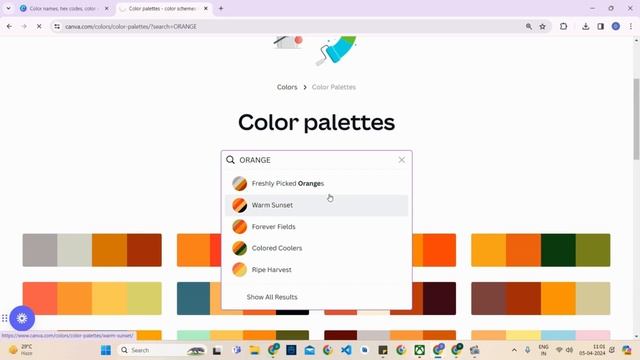
Task: Open a new browser tab
Action: point(221,8)
